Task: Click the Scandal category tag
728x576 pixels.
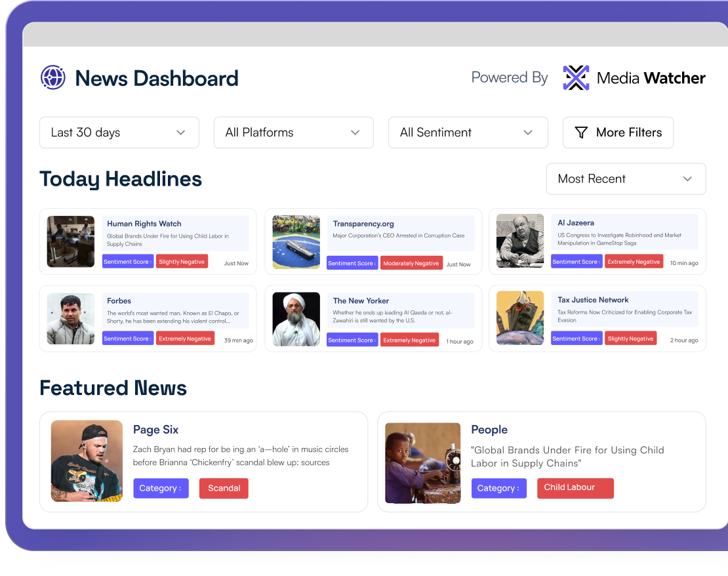Action: pyautogui.click(x=224, y=488)
